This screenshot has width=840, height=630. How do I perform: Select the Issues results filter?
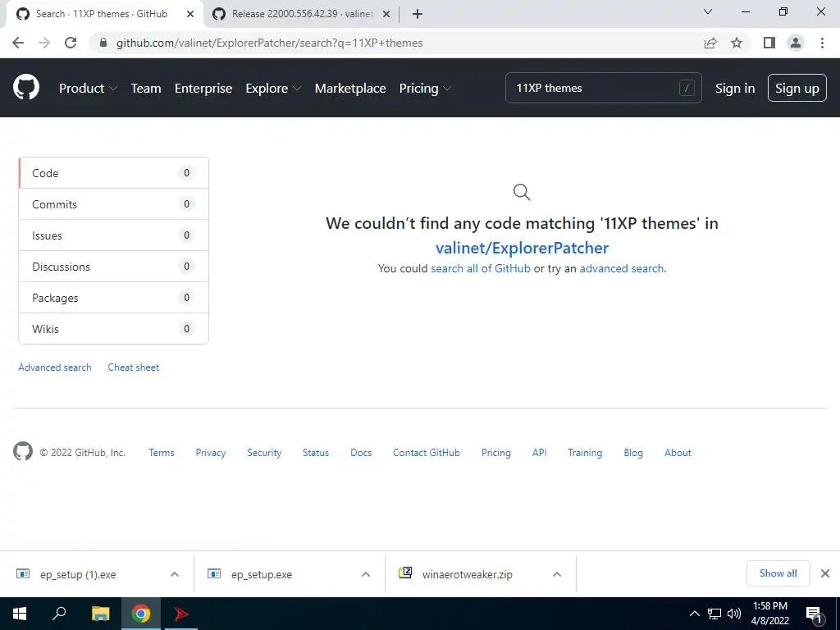(x=113, y=235)
